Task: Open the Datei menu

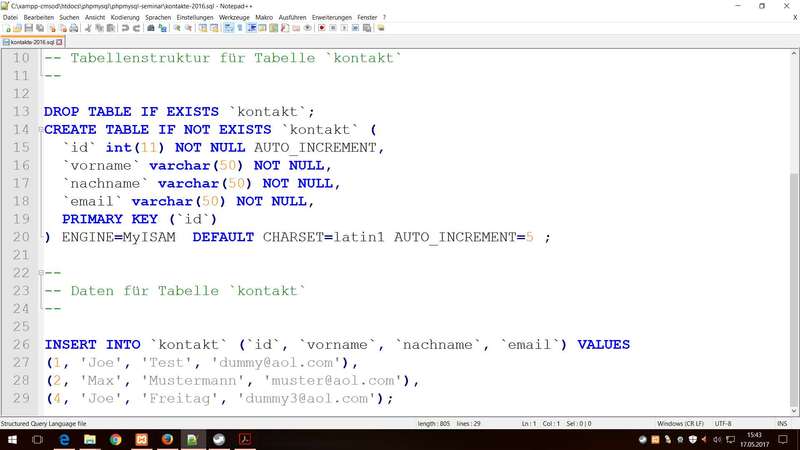Action: pos(10,17)
